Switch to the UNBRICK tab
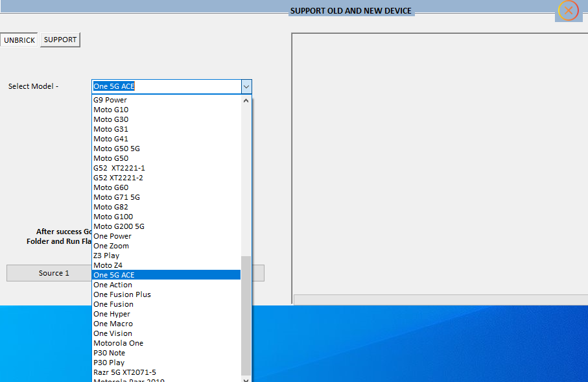588x382 pixels. click(19, 40)
